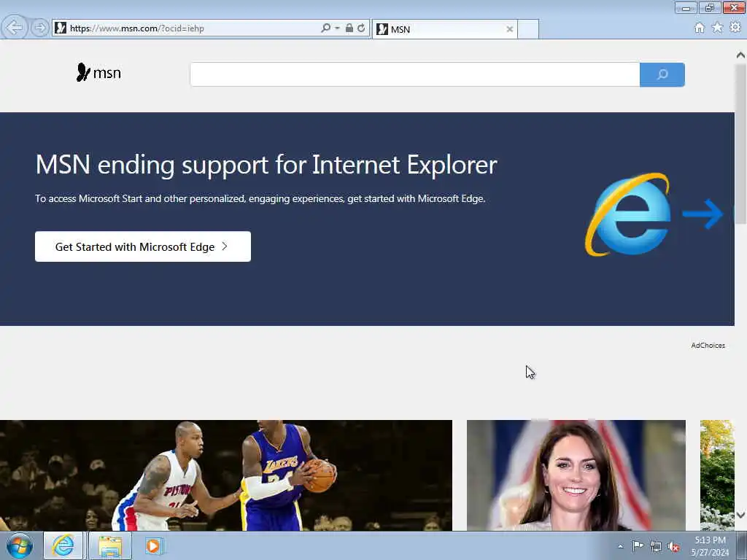747x560 pixels.
Task: Open the Tools gear menu
Action: 735,28
